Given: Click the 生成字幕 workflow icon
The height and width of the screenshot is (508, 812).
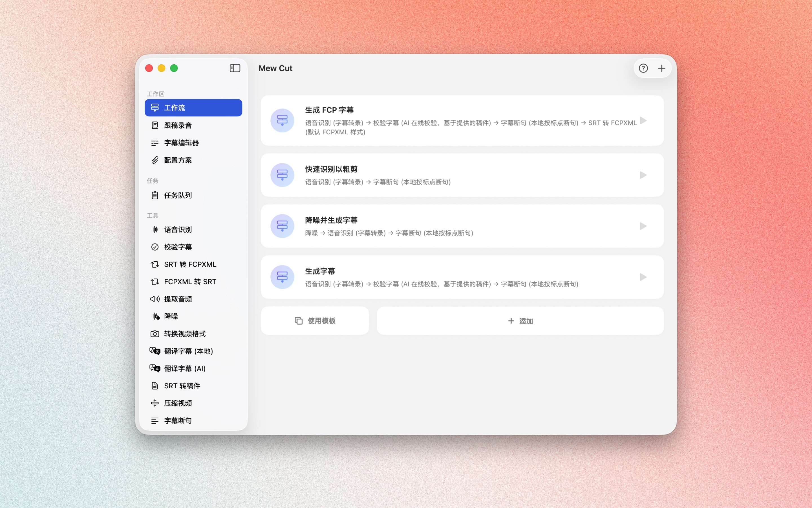Looking at the screenshot, I should (x=282, y=277).
